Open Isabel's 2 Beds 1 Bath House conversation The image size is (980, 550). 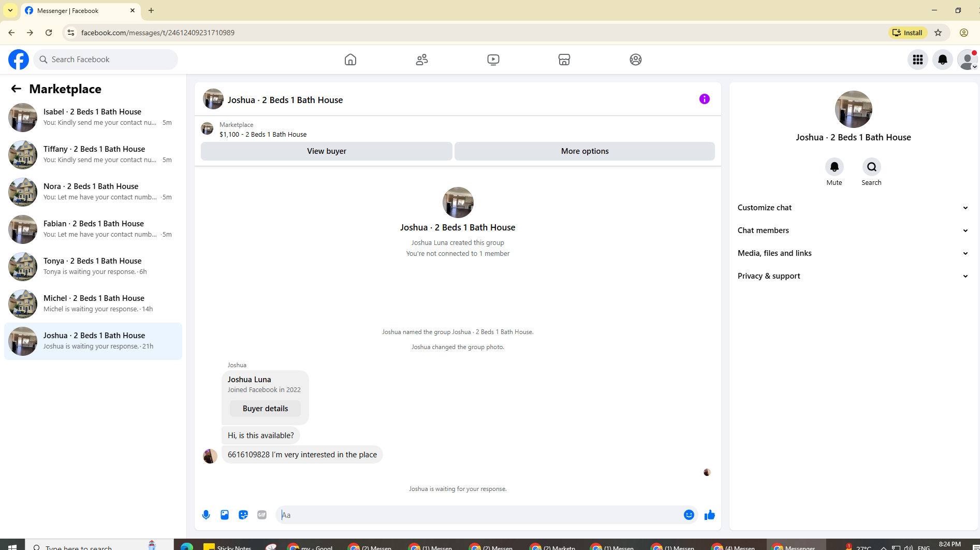(93, 118)
